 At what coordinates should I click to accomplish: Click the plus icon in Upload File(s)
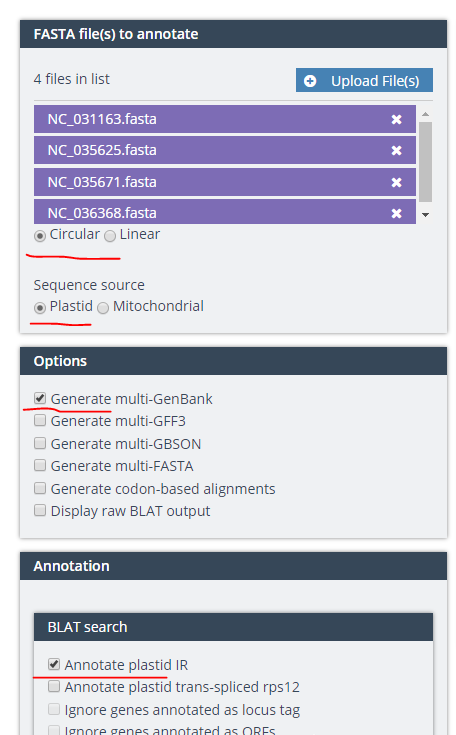pos(310,81)
